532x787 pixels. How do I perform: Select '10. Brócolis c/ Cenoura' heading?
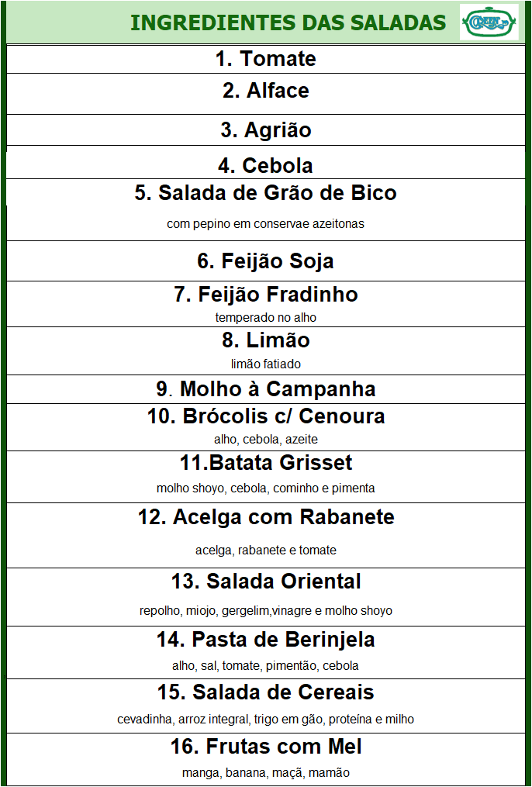click(266, 416)
